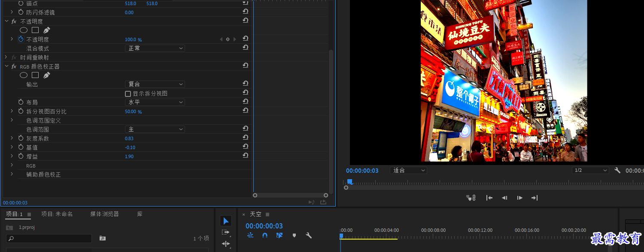Create 4-point polygon mask under 不透明度

[x=35, y=30]
